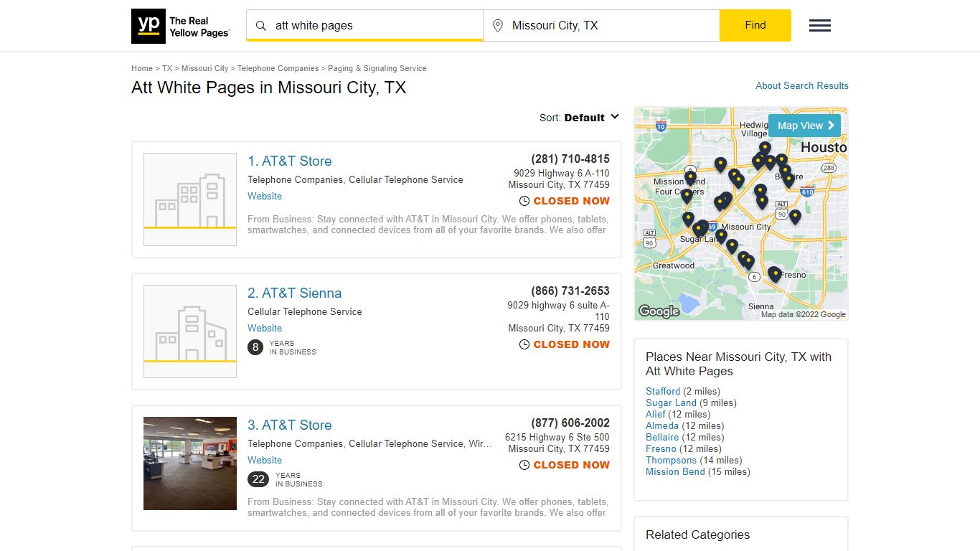The width and height of the screenshot is (980, 551).
Task: Click the clock icon on AT&T Sienna listing
Action: pyautogui.click(x=524, y=344)
